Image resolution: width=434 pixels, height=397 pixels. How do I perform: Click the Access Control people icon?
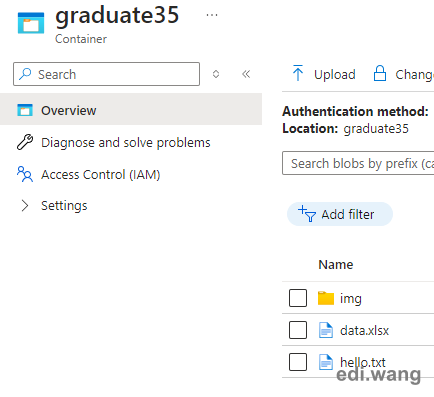tap(25, 174)
